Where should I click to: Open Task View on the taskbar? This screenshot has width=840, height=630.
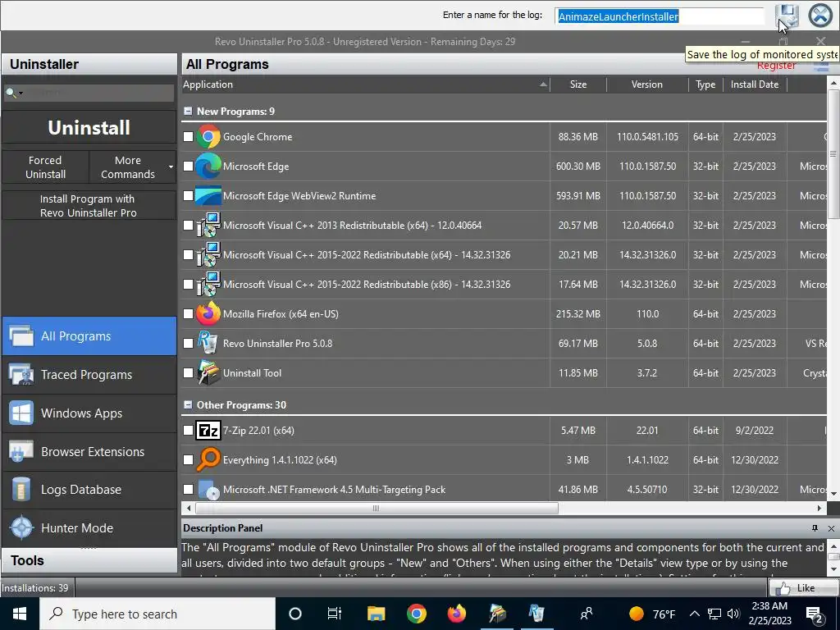[x=335, y=614]
